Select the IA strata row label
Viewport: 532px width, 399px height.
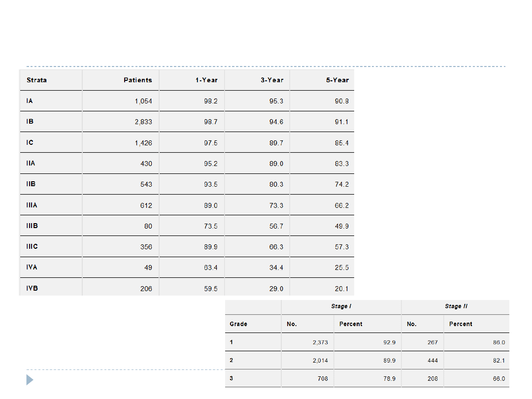click(30, 101)
